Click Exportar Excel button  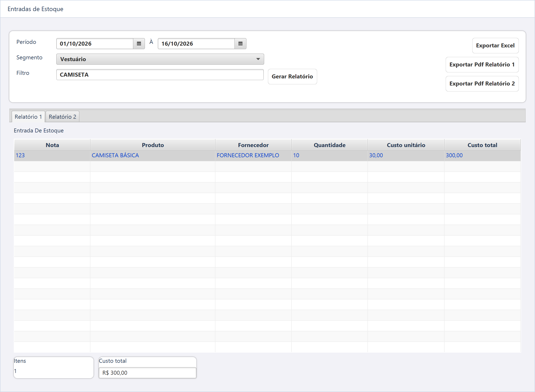[x=495, y=46]
